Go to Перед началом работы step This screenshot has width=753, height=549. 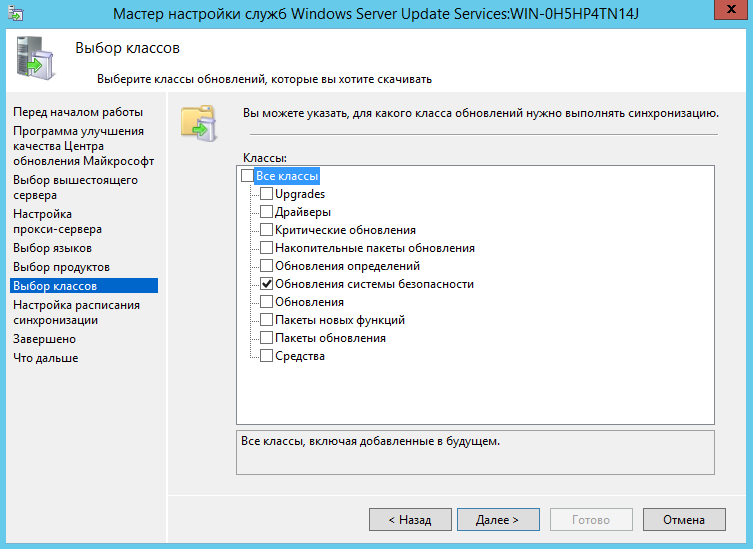pyautogui.click(x=78, y=112)
